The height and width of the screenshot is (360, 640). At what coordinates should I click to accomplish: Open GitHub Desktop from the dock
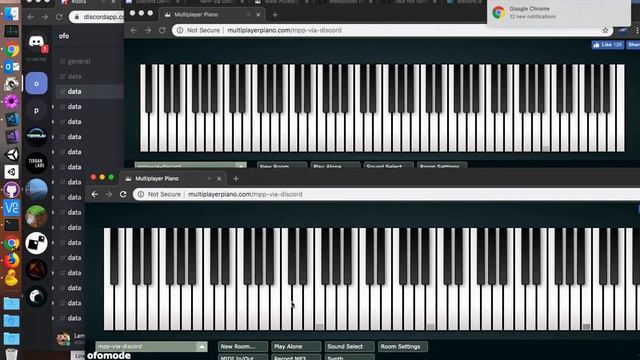tap(11, 190)
